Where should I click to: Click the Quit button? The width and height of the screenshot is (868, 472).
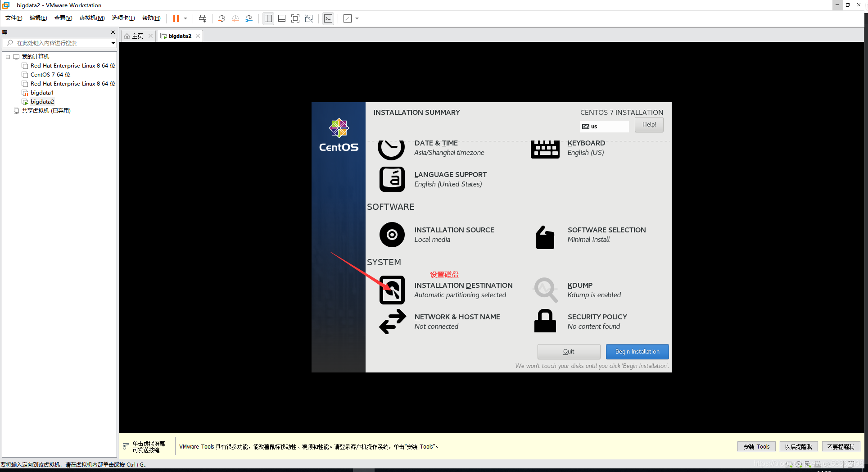tap(569, 352)
